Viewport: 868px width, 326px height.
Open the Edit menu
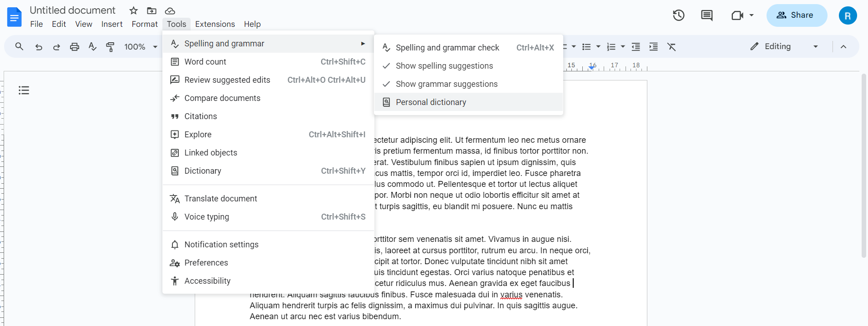click(x=59, y=24)
